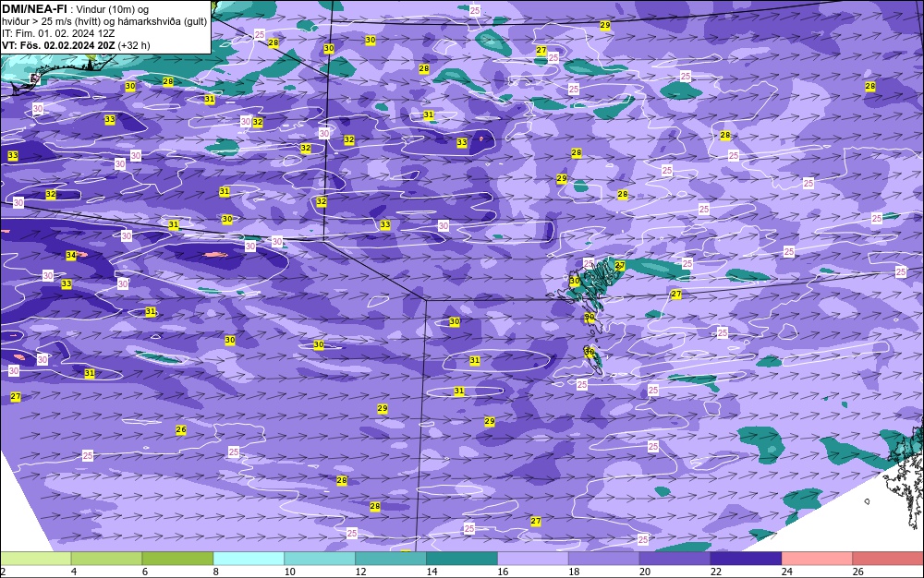Click the yellow '34' maximum gust label
Image resolution: width=924 pixels, height=578 pixels.
click(71, 256)
